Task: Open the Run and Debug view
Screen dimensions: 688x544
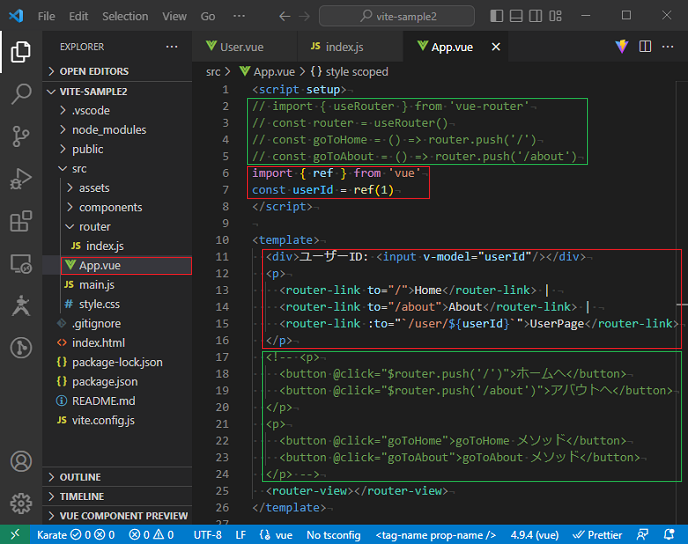Action: 21,179
